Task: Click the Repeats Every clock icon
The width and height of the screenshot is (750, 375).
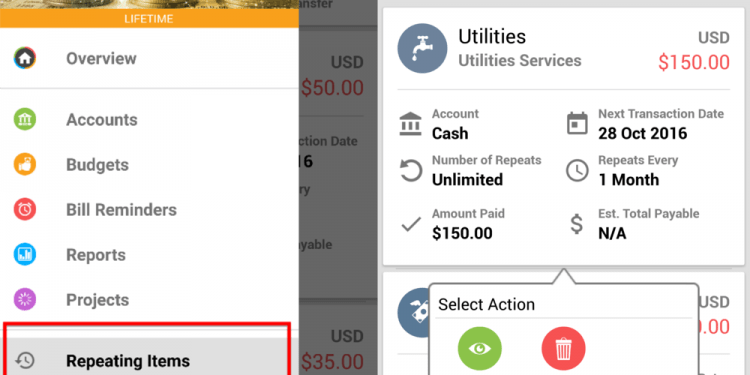Action: pyautogui.click(x=577, y=170)
